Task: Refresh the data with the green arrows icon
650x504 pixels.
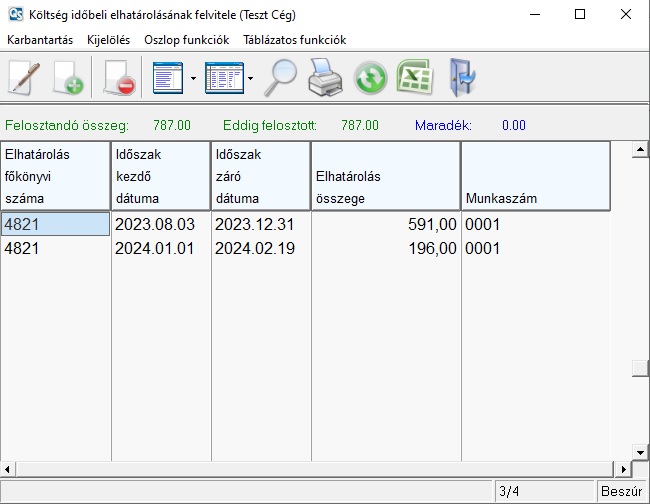Action: pyautogui.click(x=369, y=78)
